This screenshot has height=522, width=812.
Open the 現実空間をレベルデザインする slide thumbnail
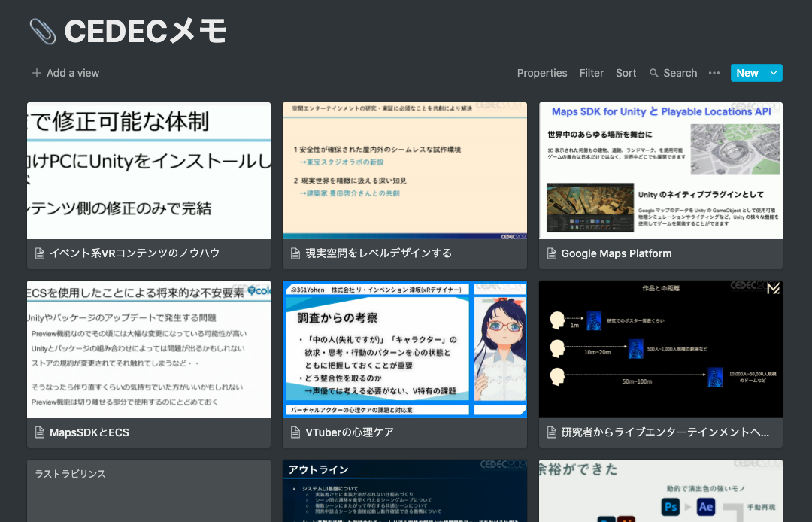click(x=404, y=171)
